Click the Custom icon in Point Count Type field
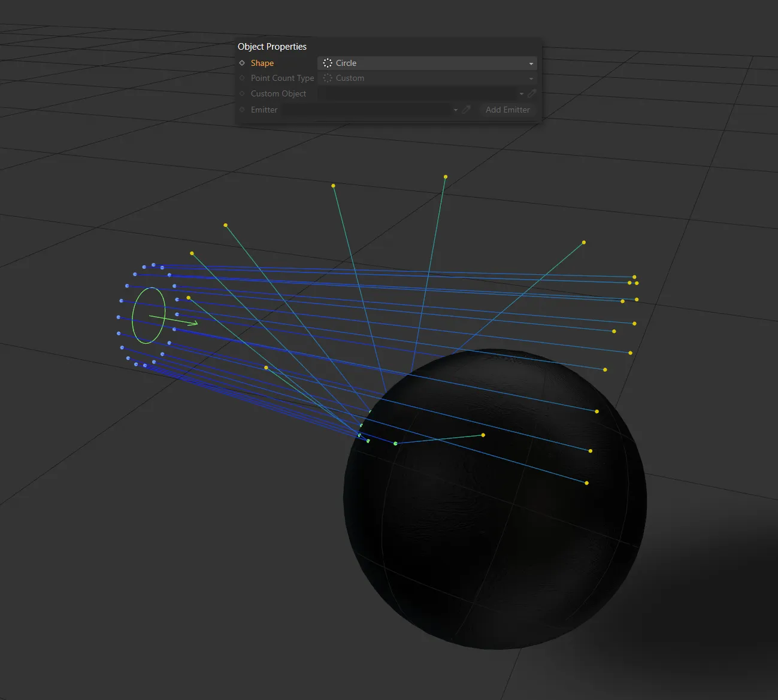 click(327, 78)
